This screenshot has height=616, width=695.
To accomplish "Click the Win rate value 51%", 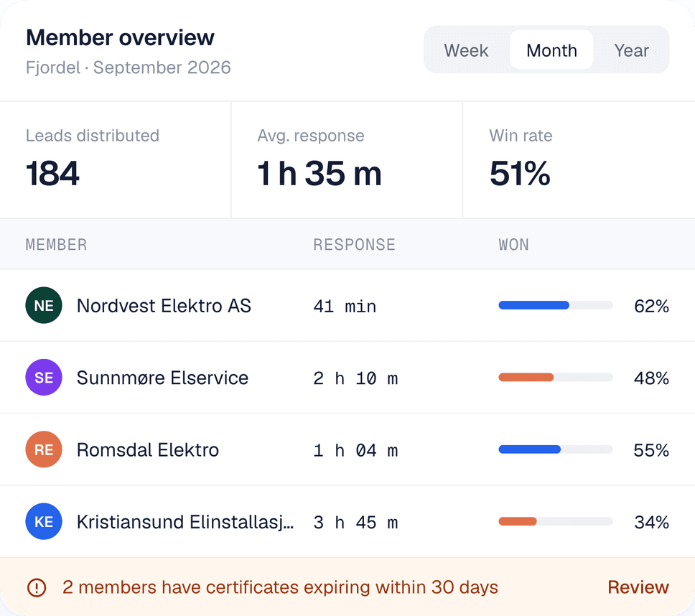I will (x=520, y=173).
